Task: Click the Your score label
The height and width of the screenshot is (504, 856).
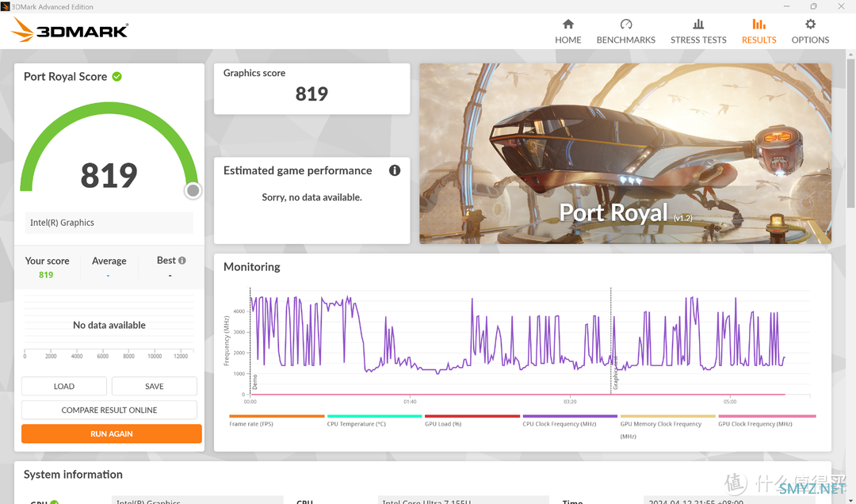Action: tap(47, 261)
